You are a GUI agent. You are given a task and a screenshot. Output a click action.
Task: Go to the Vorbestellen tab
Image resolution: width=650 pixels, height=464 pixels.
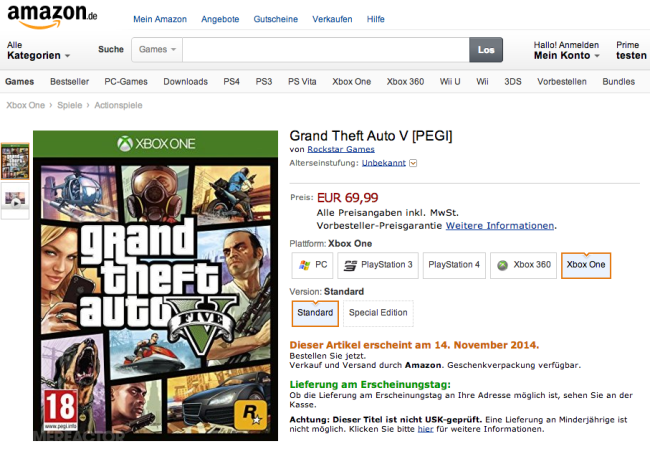click(562, 82)
